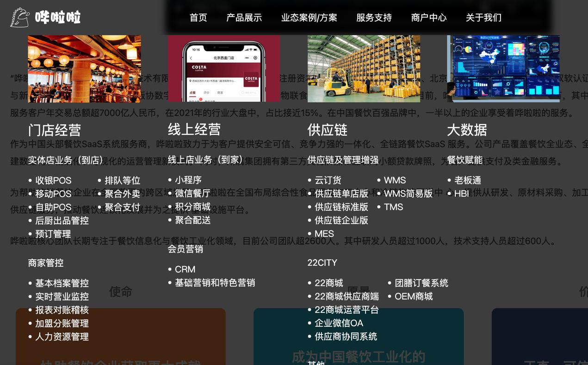Open the 报表对账稽核 link
Viewport: 588px width, 365px height.
[62, 310]
